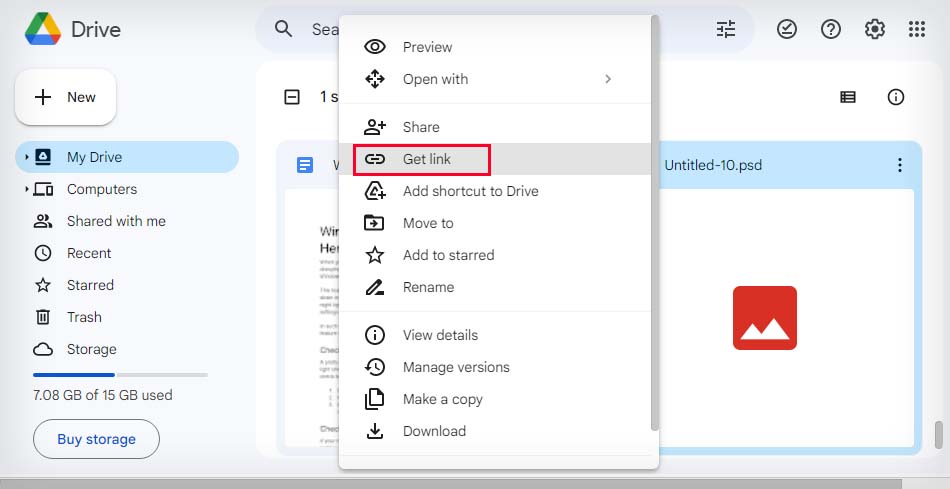
Task: Click the New button
Action: click(65, 97)
